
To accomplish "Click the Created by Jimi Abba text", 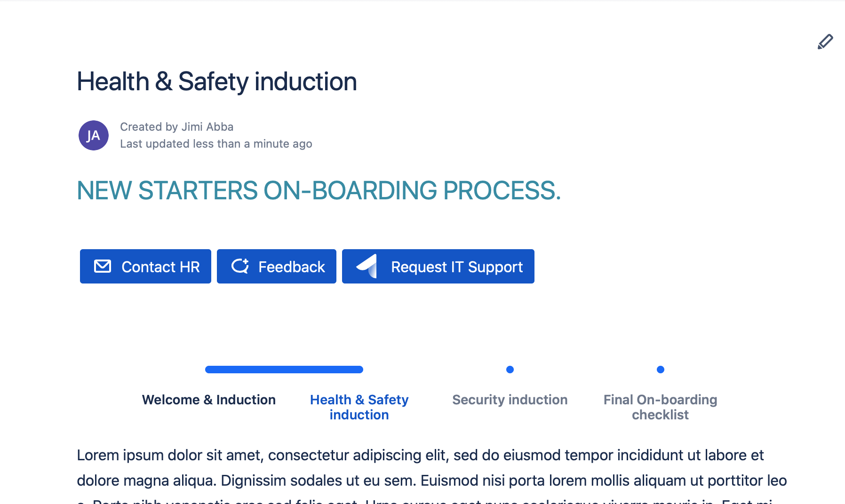I will point(177,127).
